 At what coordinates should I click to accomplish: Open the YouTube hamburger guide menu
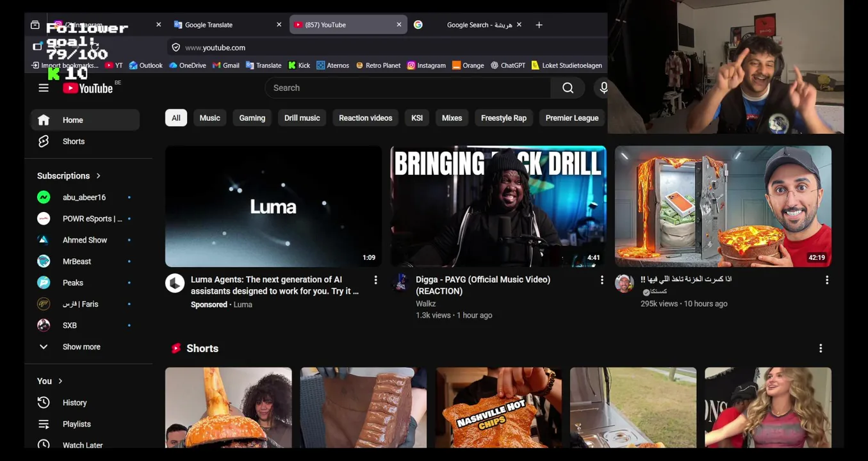click(44, 88)
